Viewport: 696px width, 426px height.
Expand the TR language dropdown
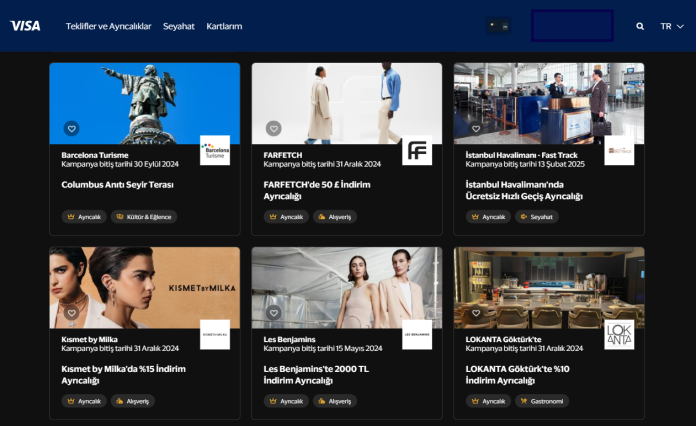click(x=671, y=26)
